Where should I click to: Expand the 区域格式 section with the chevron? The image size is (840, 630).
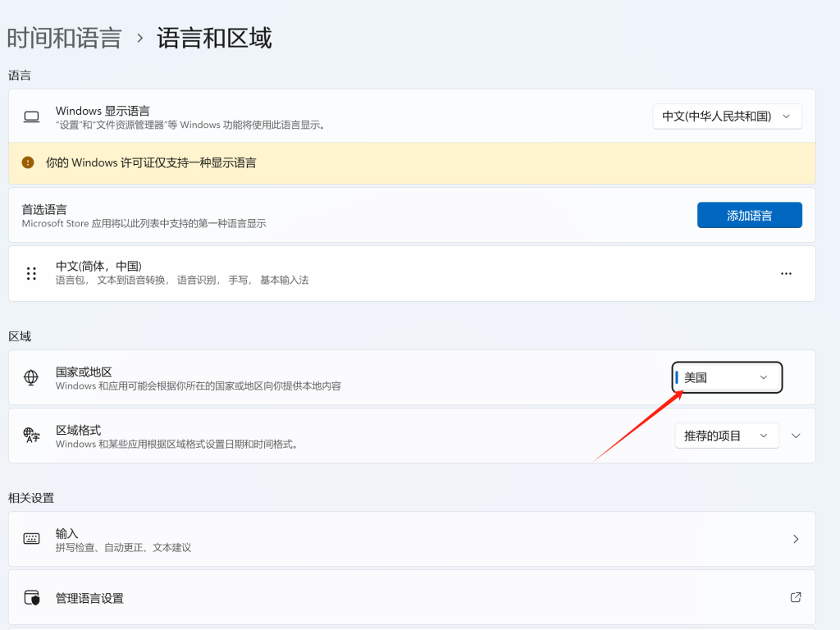(795, 436)
